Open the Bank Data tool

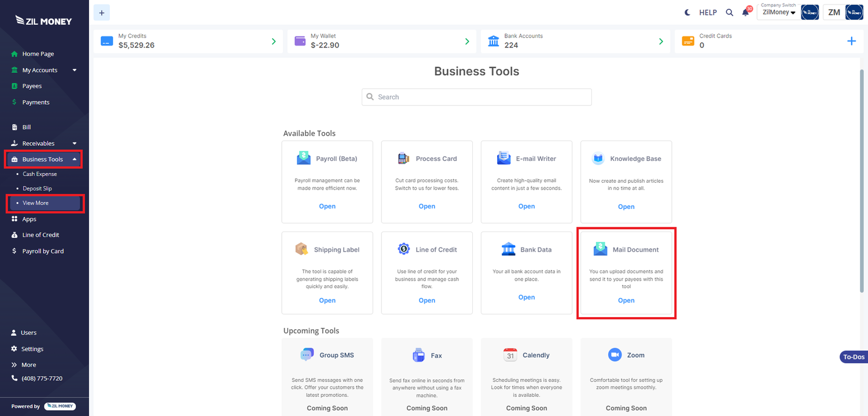click(527, 297)
